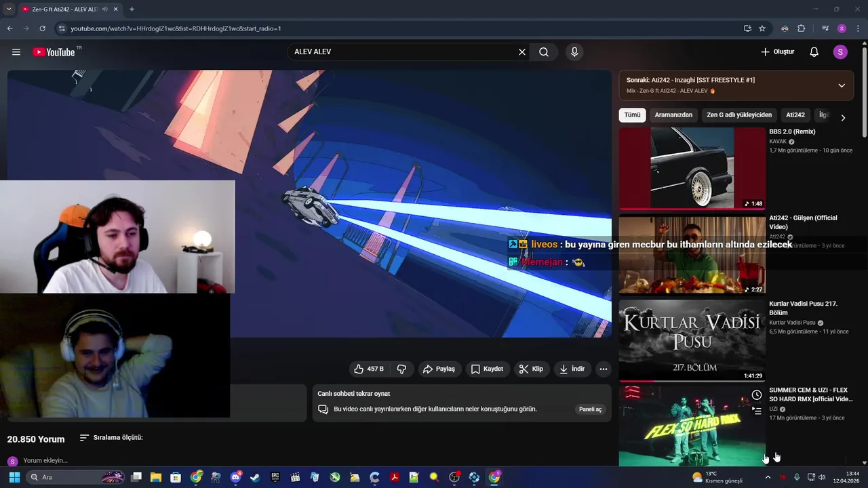
Task: Open Chrome profile avatar in toolbar
Action: pos(842,28)
